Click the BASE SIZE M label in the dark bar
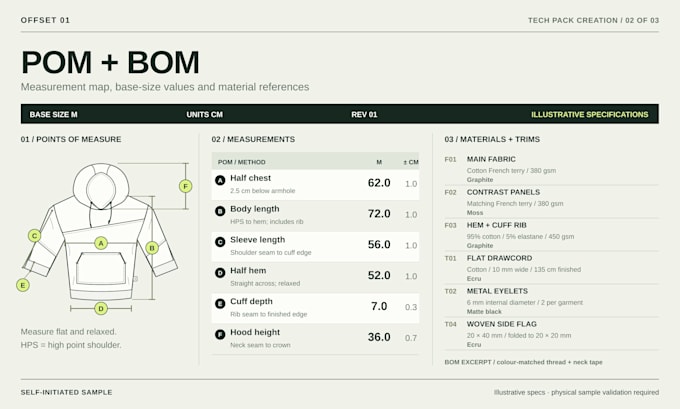The height and width of the screenshot is (409, 680). [53, 115]
